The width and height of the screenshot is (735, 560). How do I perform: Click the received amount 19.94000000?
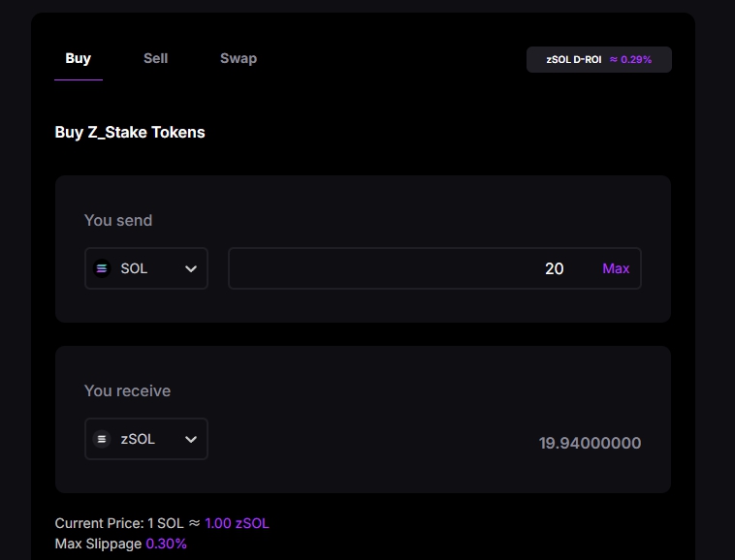(x=590, y=443)
